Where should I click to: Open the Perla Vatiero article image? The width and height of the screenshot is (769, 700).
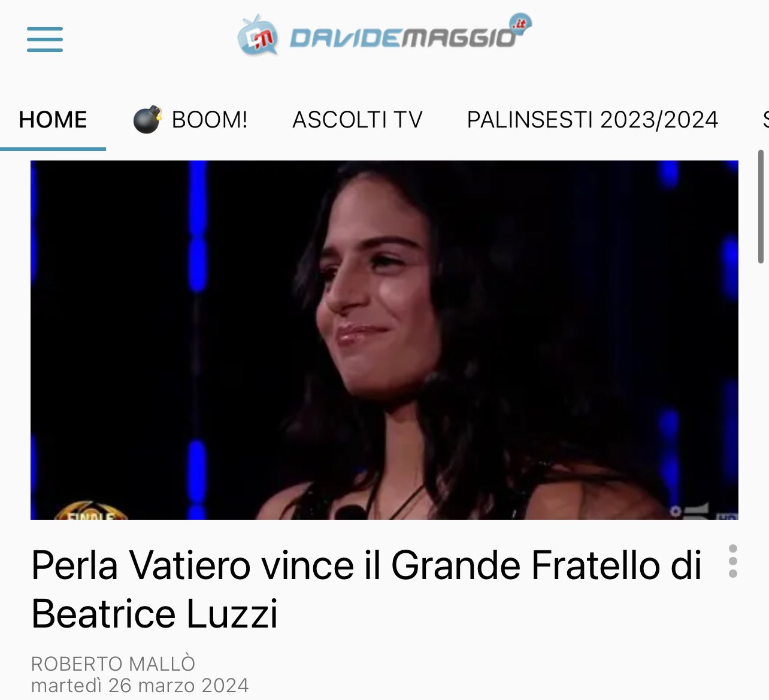pyautogui.click(x=384, y=340)
